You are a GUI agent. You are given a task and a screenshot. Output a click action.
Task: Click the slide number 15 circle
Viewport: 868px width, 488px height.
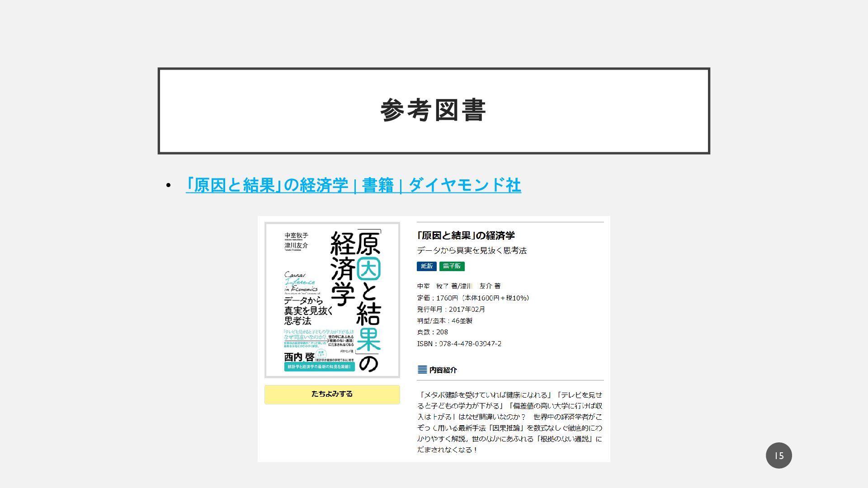(778, 455)
